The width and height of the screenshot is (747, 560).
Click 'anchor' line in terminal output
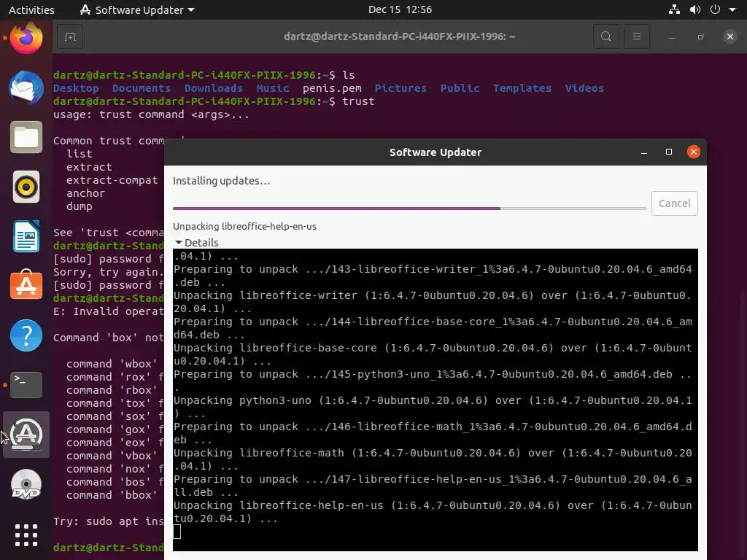85,193
